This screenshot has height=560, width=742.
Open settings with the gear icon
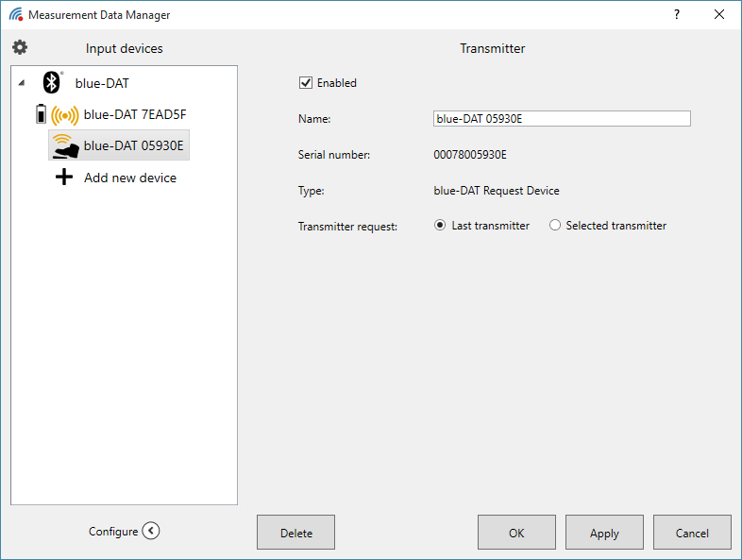pyautogui.click(x=20, y=47)
